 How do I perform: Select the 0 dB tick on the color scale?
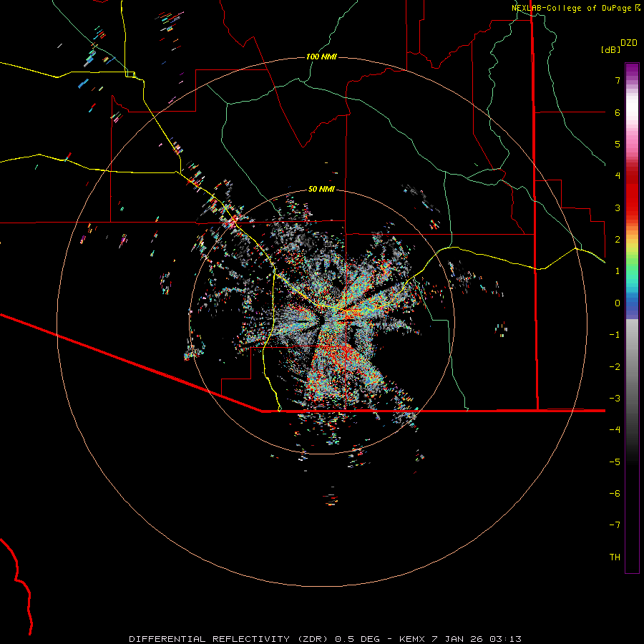coord(618,303)
